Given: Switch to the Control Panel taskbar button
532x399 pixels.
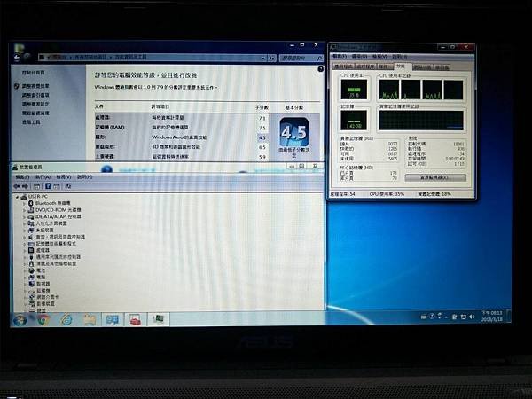Looking at the screenshot, I should tap(113, 319).
